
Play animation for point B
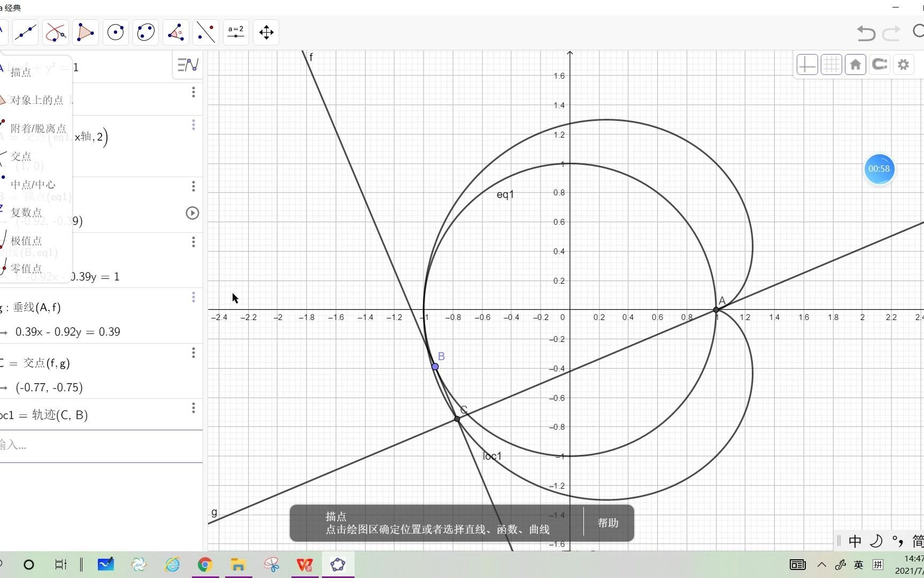coord(192,213)
